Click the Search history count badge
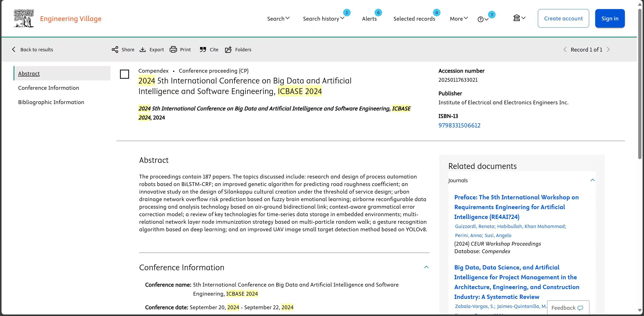 click(x=347, y=13)
